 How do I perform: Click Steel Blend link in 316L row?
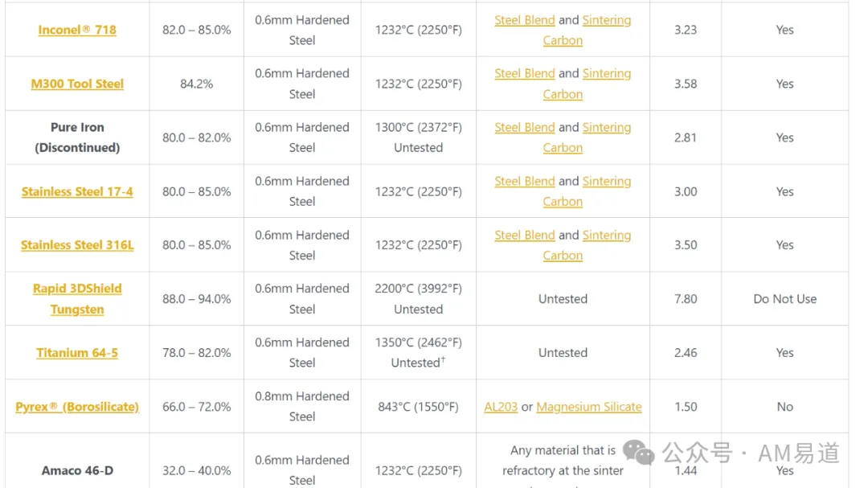pos(524,235)
